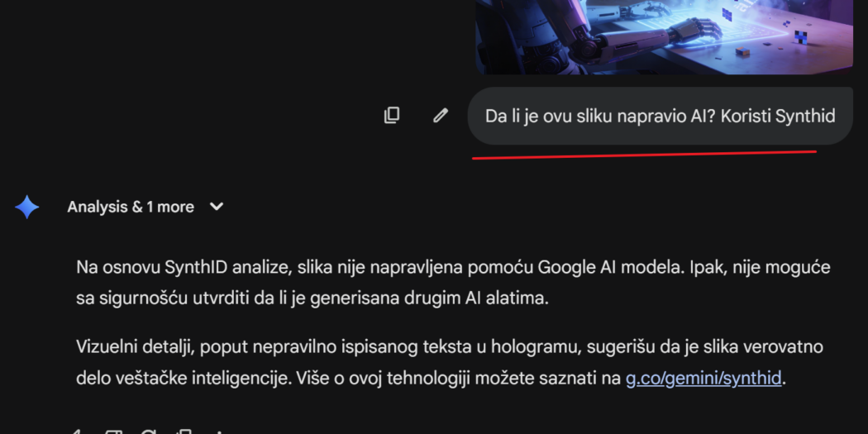Edit the prompt using the pencil icon
The width and height of the screenshot is (868, 434).
[x=440, y=115]
